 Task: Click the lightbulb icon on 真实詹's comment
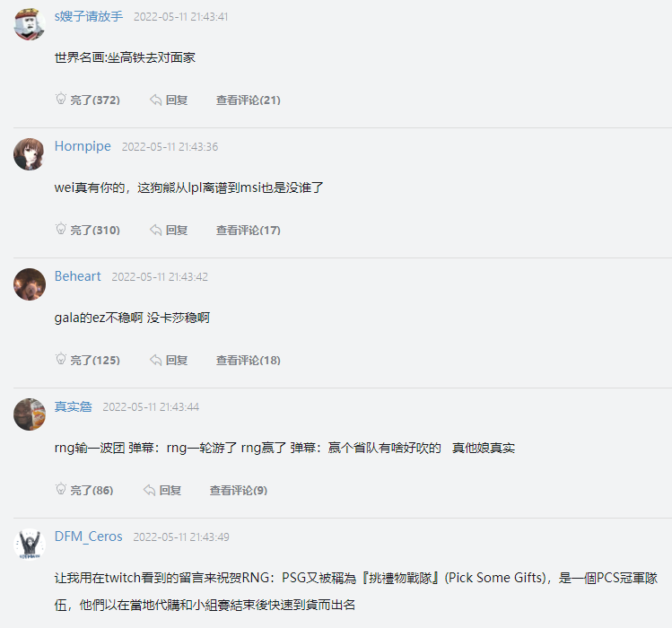[x=61, y=490]
